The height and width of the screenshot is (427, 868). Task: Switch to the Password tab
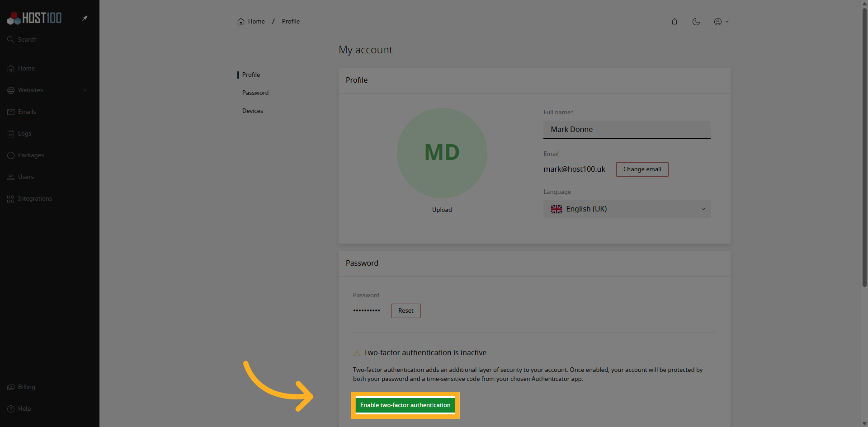(255, 93)
